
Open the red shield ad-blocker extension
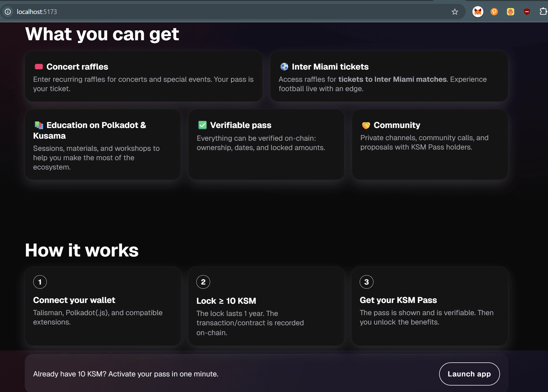click(527, 12)
